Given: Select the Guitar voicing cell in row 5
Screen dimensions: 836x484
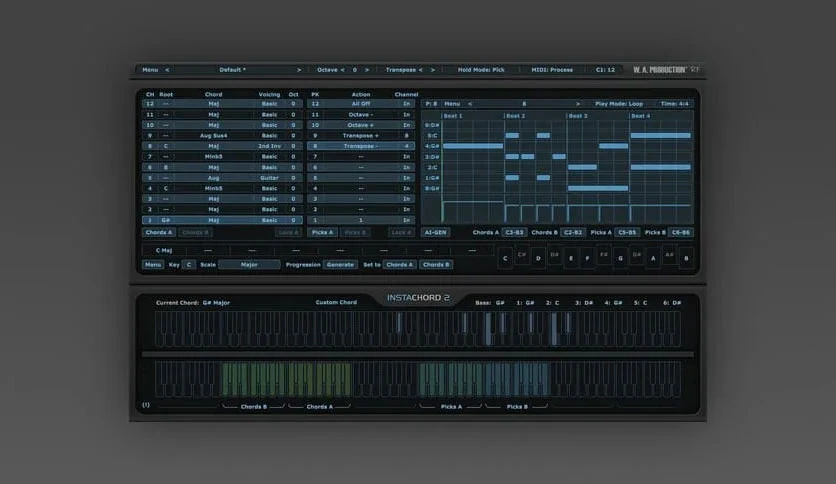Looking at the screenshot, I should click(x=269, y=178).
